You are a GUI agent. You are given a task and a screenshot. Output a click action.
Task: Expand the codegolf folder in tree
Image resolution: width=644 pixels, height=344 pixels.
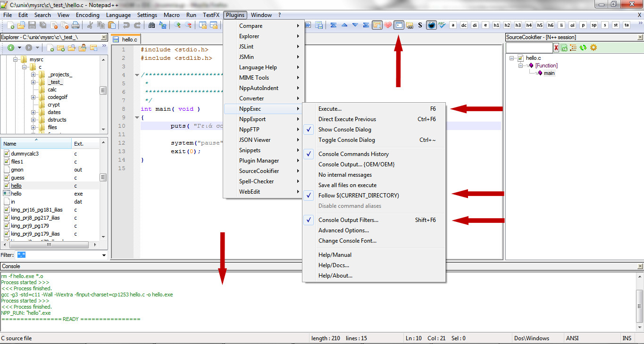point(33,97)
